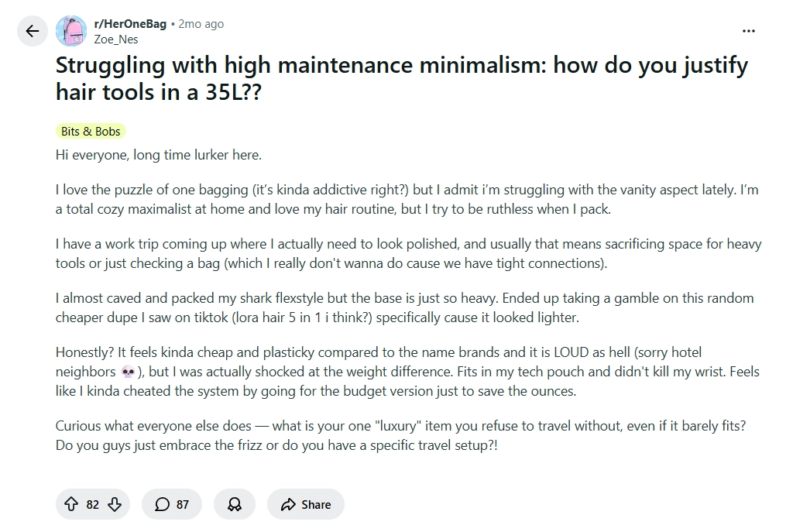Open the 87 comments button
Viewport: 786px width, 532px height.
coord(172,504)
